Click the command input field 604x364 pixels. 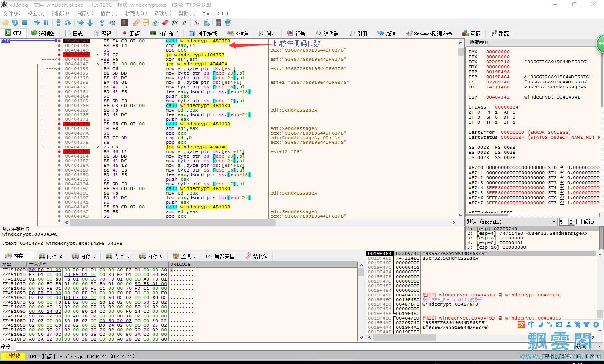pos(295,346)
